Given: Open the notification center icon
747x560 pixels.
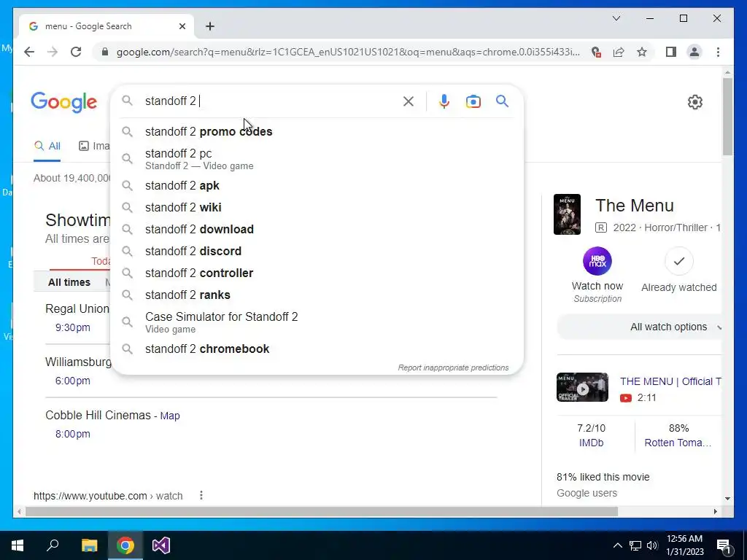Looking at the screenshot, I should (x=724, y=545).
